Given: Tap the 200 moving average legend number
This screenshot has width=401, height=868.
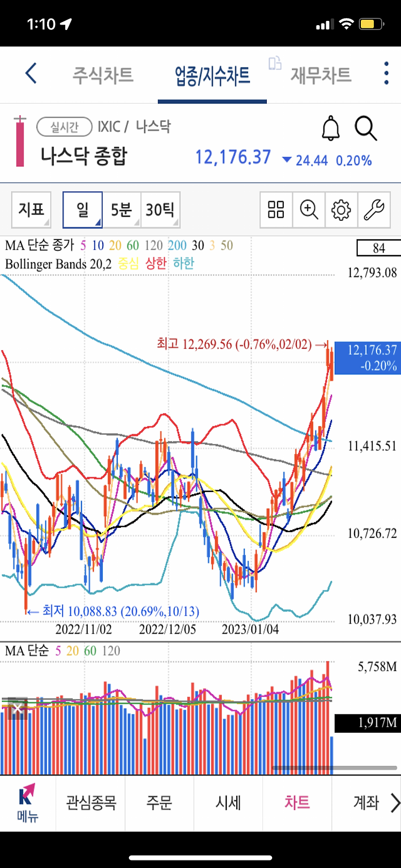Looking at the screenshot, I should pyautogui.click(x=177, y=245).
